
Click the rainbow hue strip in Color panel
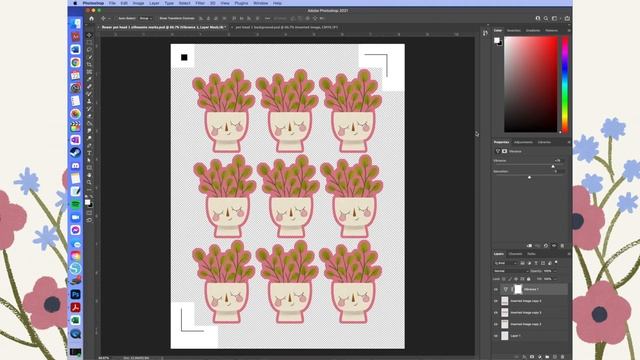(x=565, y=84)
